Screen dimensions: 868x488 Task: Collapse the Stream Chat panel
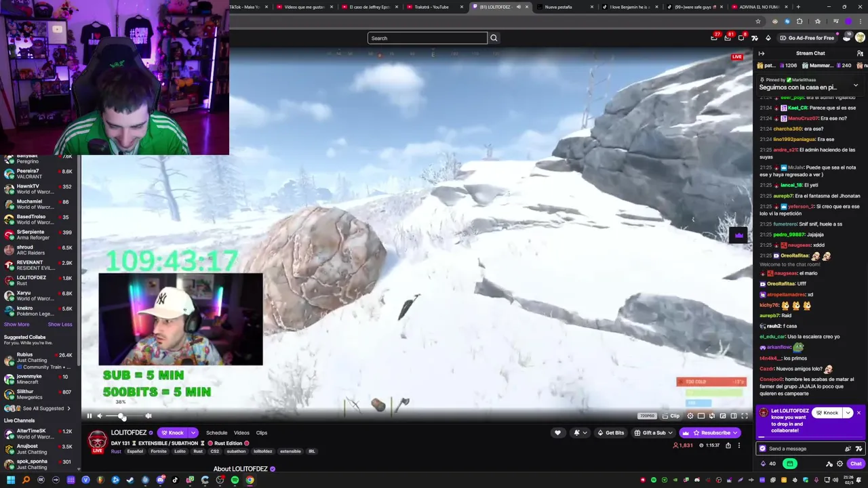[x=762, y=54]
